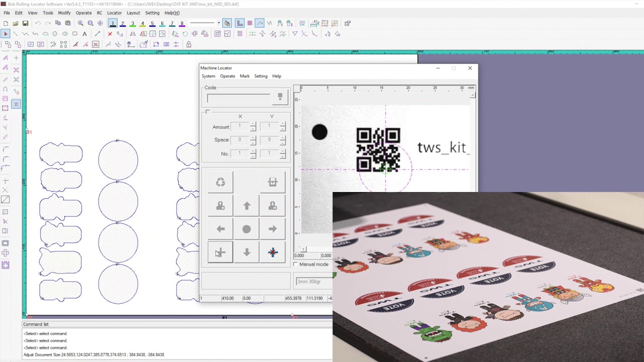Choose the rectangle drawing tool
Screen dimensions: 644x362
[74, 34]
